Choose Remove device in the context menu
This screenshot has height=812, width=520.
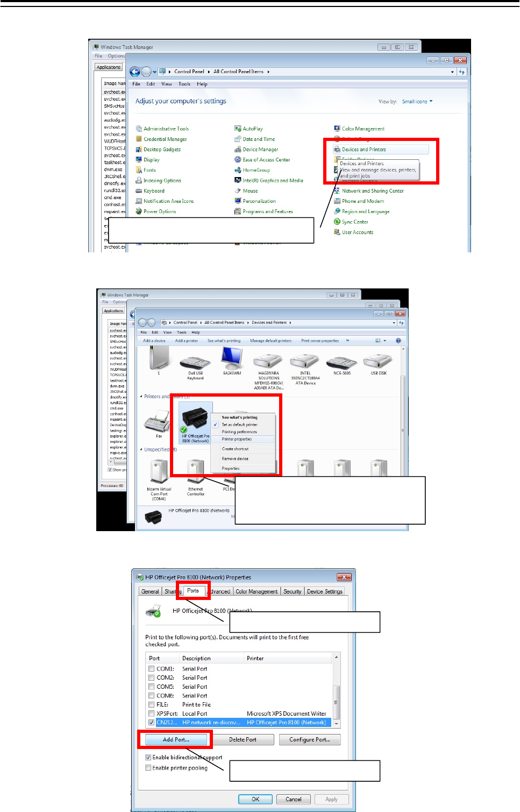244,458
